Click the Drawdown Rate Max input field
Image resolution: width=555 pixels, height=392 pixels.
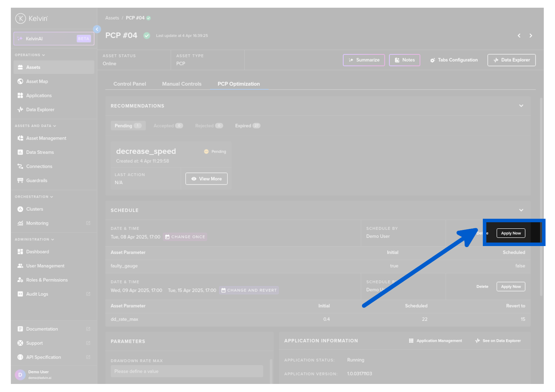point(186,371)
